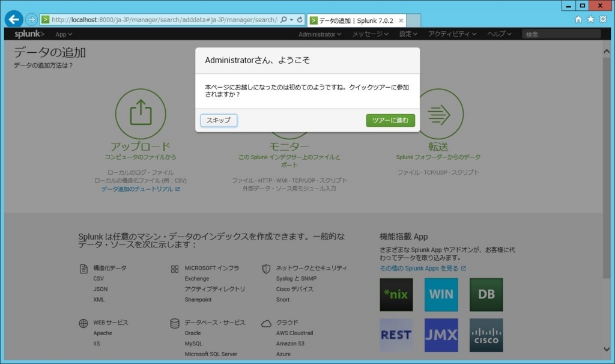
Task: Expand the ヘルプ (Help) dropdown
Action: (x=498, y=34)
